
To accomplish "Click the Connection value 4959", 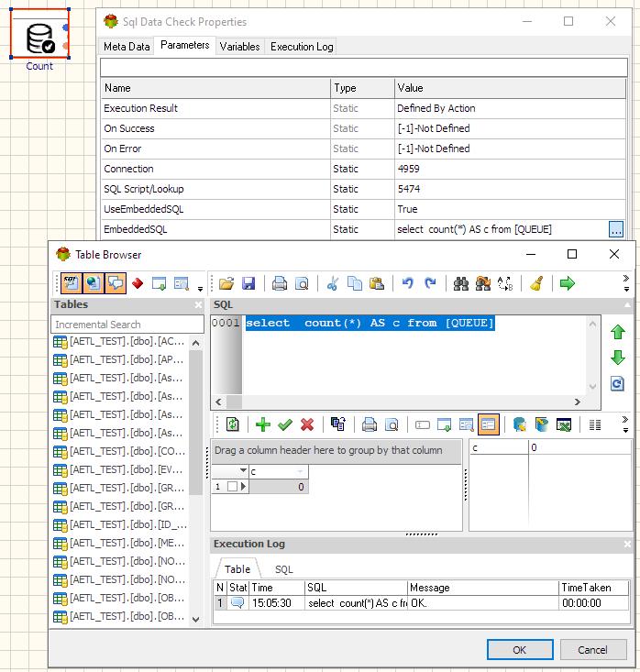I will click(x=408, y=169).
